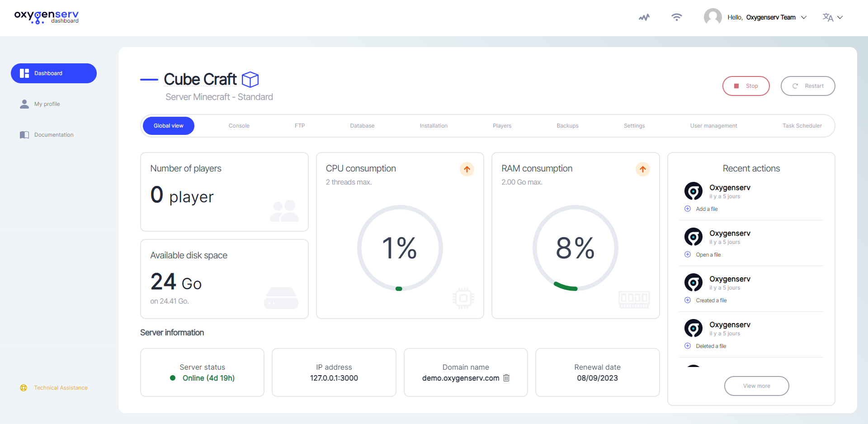The image size is (868, 424).
Task: Switch to the Players tab
Action: tap(502, 126)
